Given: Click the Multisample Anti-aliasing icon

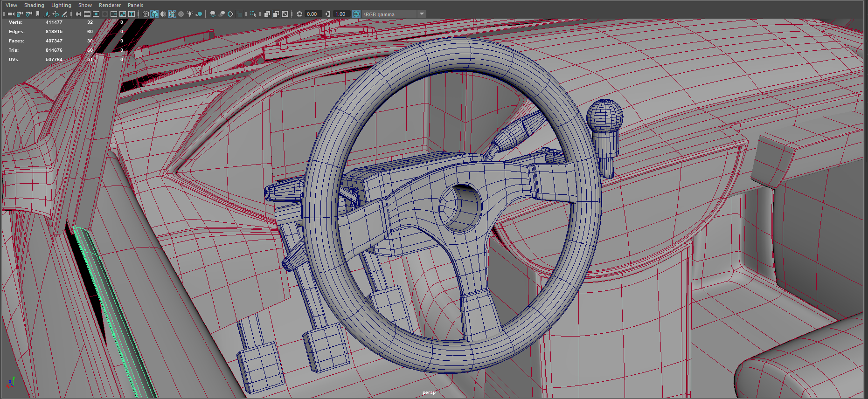Looking at the screenshot, I should [x=230, y=14].
